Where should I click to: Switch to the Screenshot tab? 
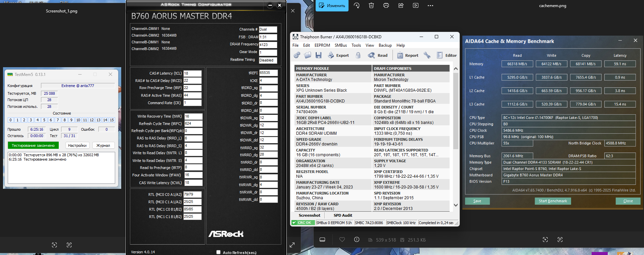point(310,215)
